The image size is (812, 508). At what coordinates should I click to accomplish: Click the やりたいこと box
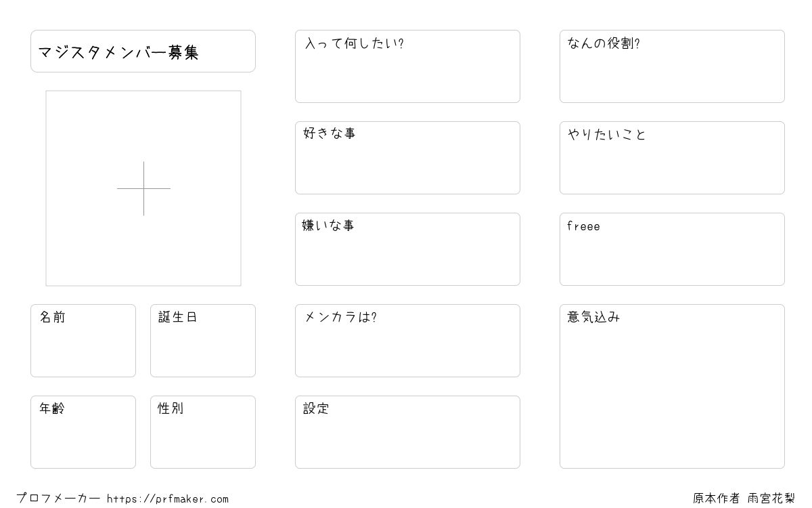point(672,158)
